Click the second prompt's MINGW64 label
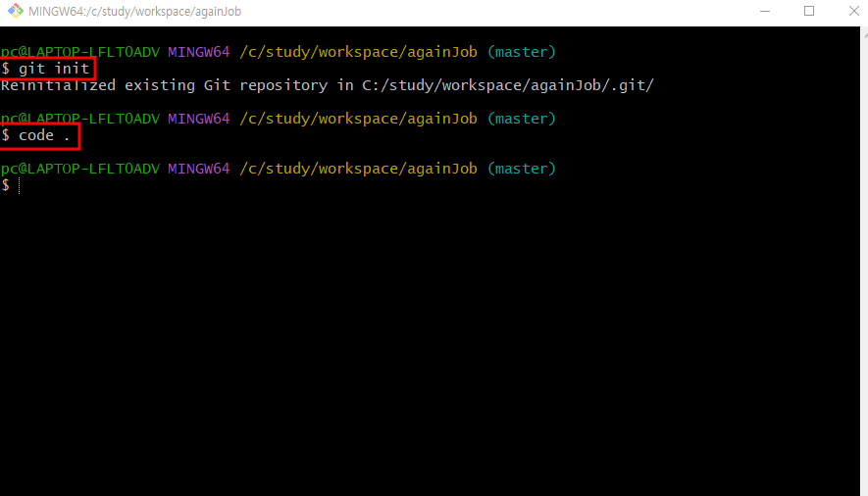 (199, 119)
